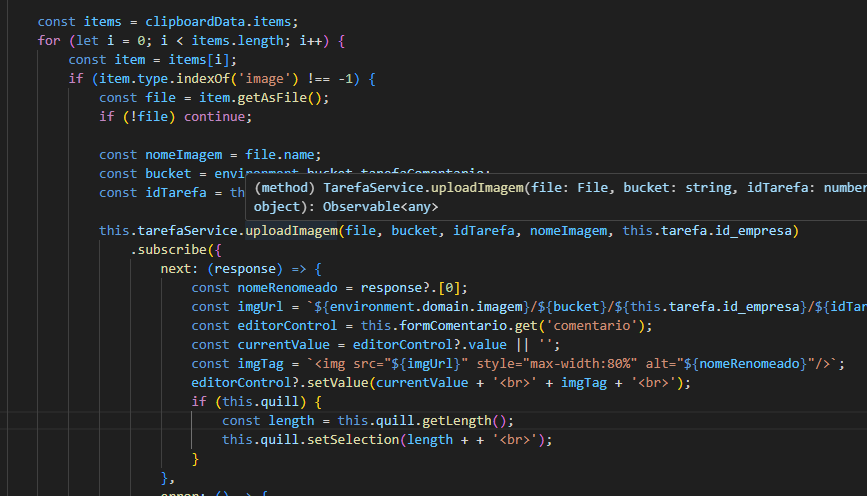
Task: Click the imgUrl constant declaration
Action: (261, 307)
